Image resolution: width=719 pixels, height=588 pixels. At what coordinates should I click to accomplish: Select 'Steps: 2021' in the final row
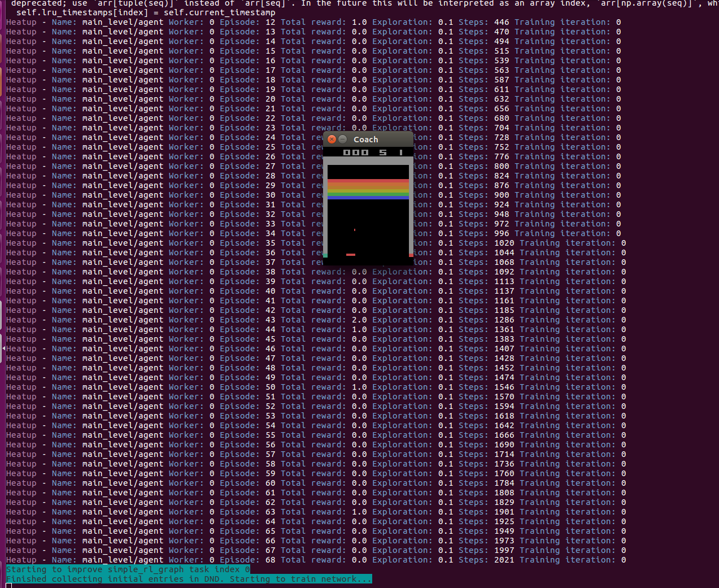point(486,560)
